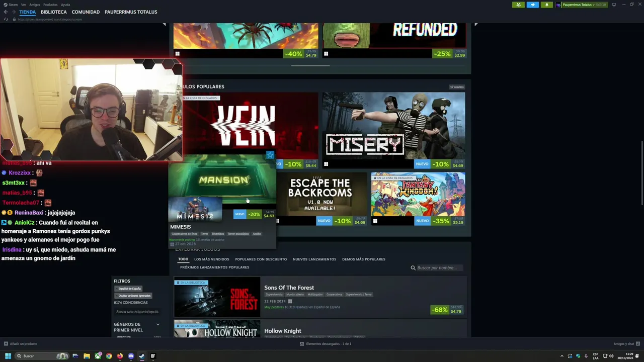The image size is (644, 362).
Task: Click Windows icon under Fantasy Kingdom card
Action: point(375,221)
